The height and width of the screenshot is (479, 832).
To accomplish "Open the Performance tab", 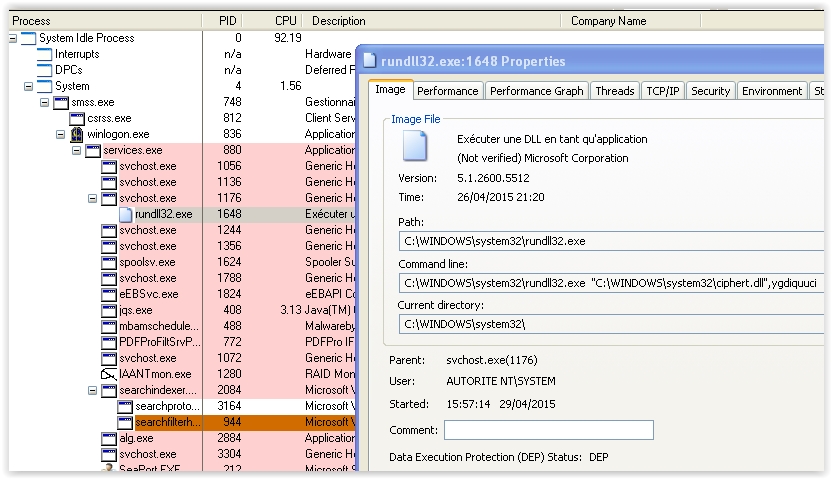I will click(447, 91).
